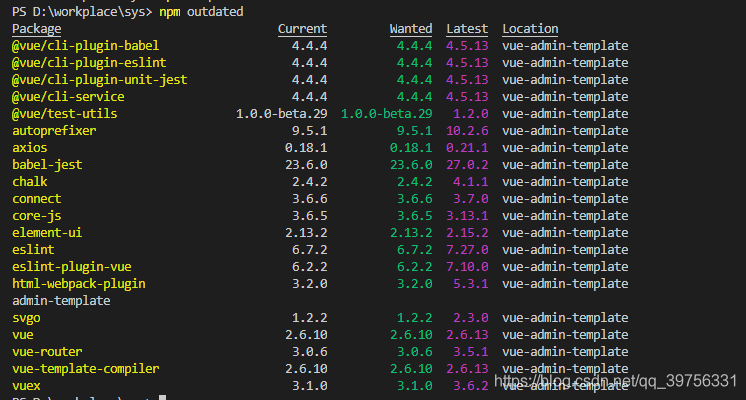Click latest version 10.2.6 of autoprefixer

click(x=467, y=131)
